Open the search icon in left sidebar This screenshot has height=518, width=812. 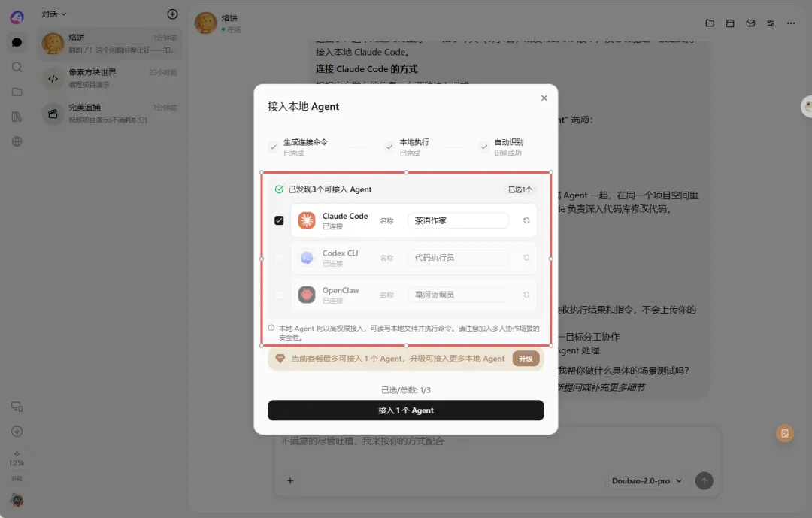coord(17,67)
